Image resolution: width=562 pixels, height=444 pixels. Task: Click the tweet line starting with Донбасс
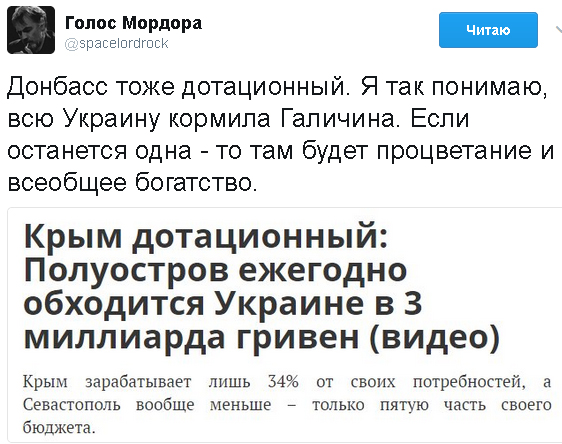coord(277,87)
